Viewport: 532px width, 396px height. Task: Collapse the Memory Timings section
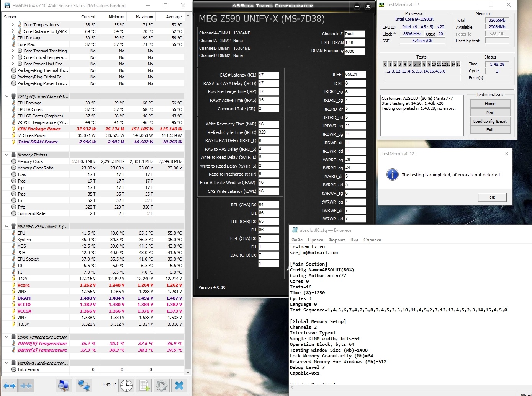click(7, 155)
